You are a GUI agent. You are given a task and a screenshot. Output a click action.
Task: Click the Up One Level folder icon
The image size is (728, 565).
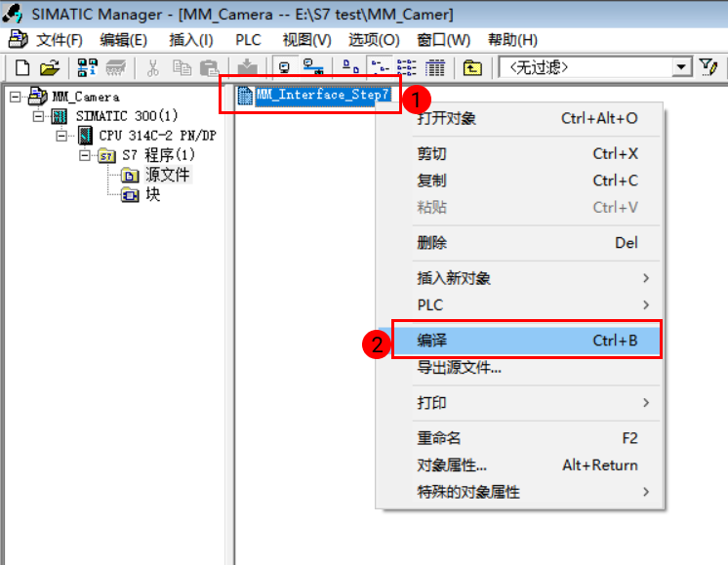point(472,67)
